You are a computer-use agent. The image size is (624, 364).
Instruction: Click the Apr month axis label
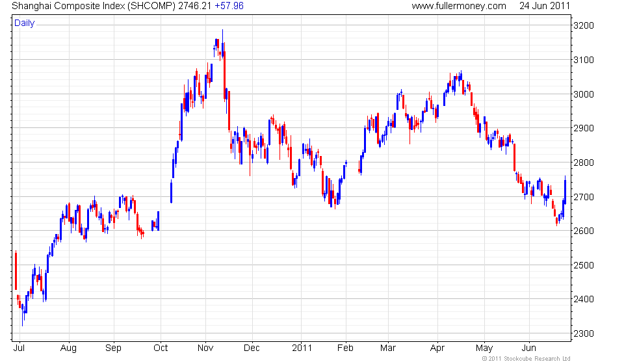coord(437,348)
